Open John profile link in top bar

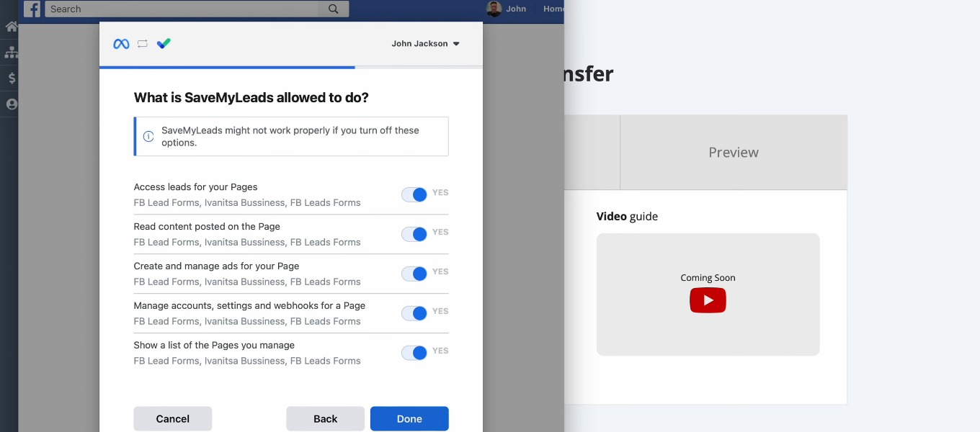click(516, 9)
